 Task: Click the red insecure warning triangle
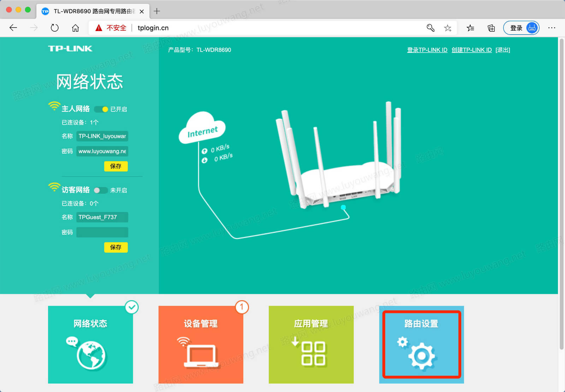click(99, 28)
